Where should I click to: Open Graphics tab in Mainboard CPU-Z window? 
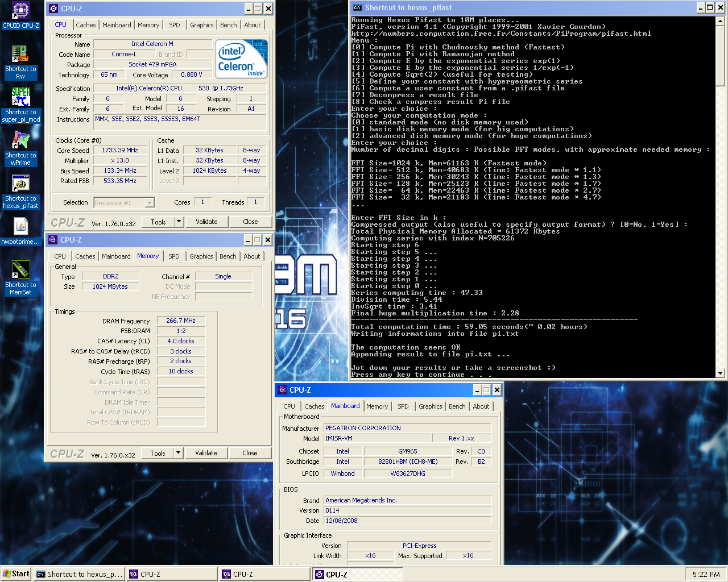coord(431,406)
